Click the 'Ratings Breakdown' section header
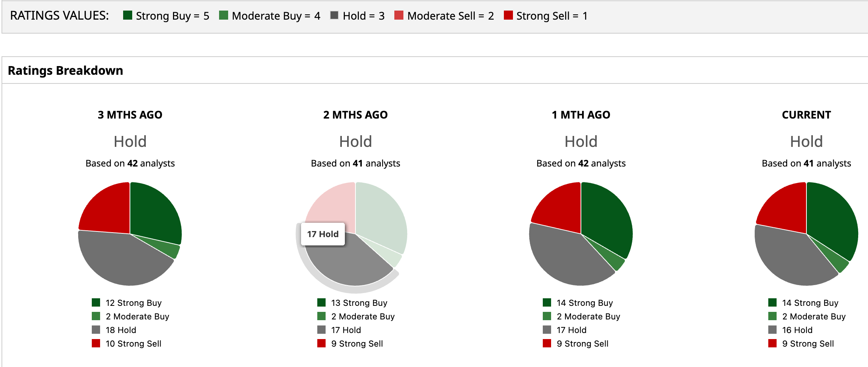Image resolution: width=868 pixels, height=367 pixels. [x=65, y=71]
